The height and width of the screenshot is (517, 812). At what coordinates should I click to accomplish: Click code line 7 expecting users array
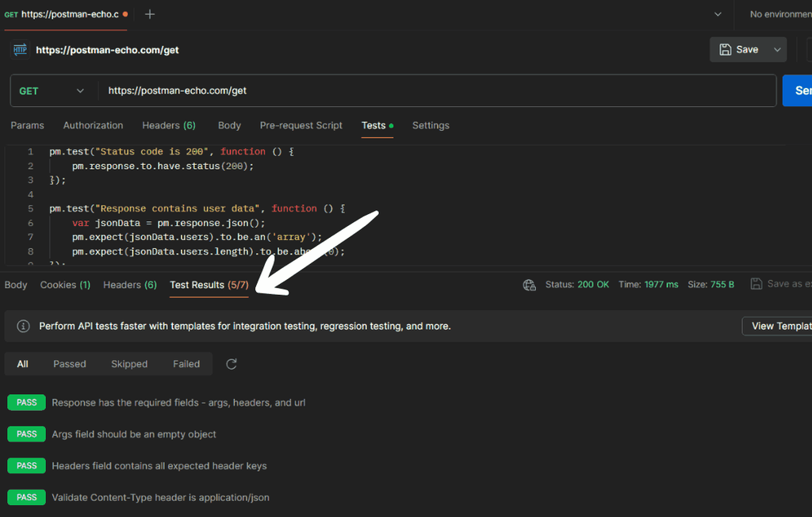pos(197,237)
